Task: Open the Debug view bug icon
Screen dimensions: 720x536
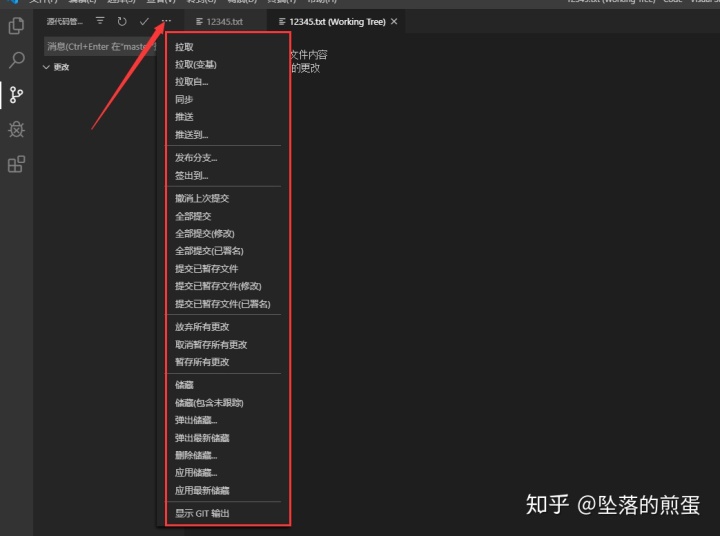Action: (x=17, y=130)
